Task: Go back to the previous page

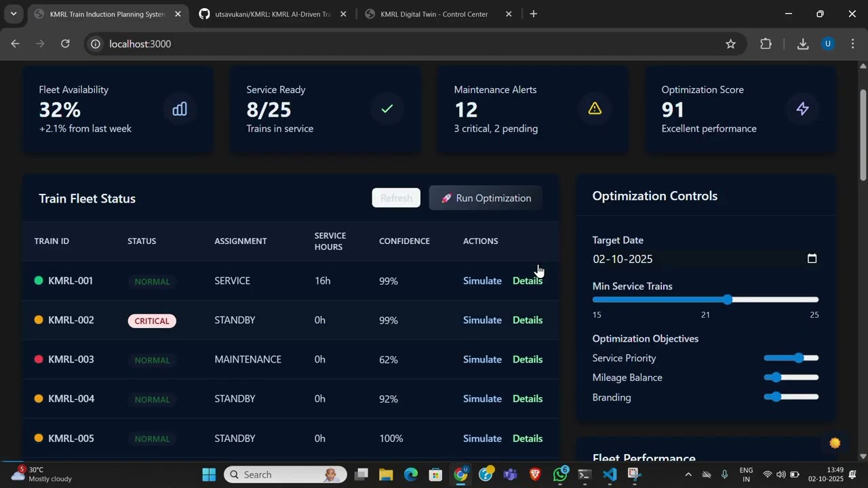Action: click(x=16, y=44)
